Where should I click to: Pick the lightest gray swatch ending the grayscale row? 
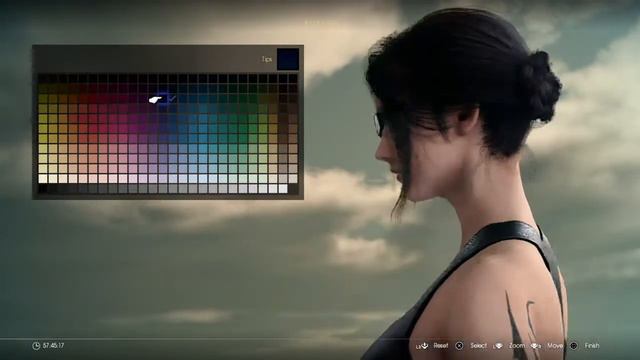[x=283, y=189]
